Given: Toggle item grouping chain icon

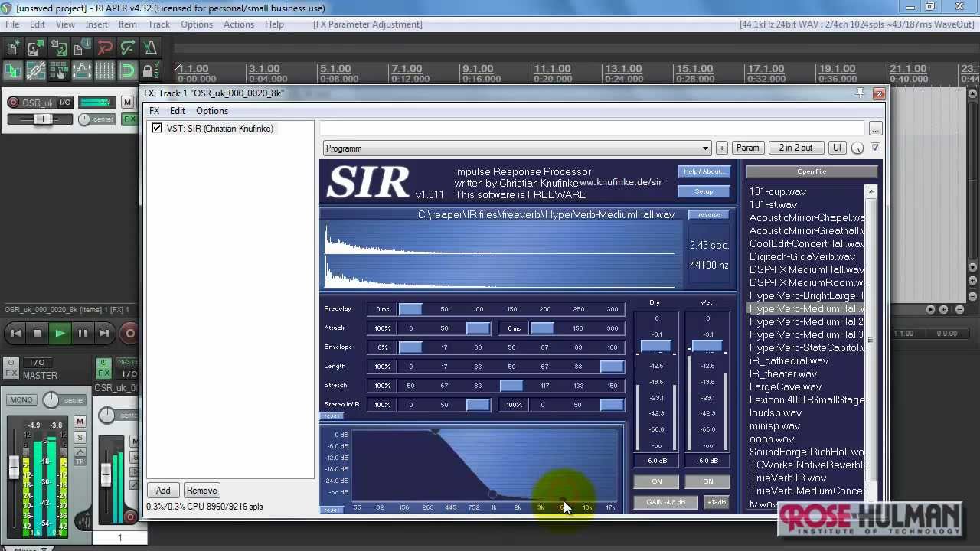Looking at the screenshot, I should (35, 70).
